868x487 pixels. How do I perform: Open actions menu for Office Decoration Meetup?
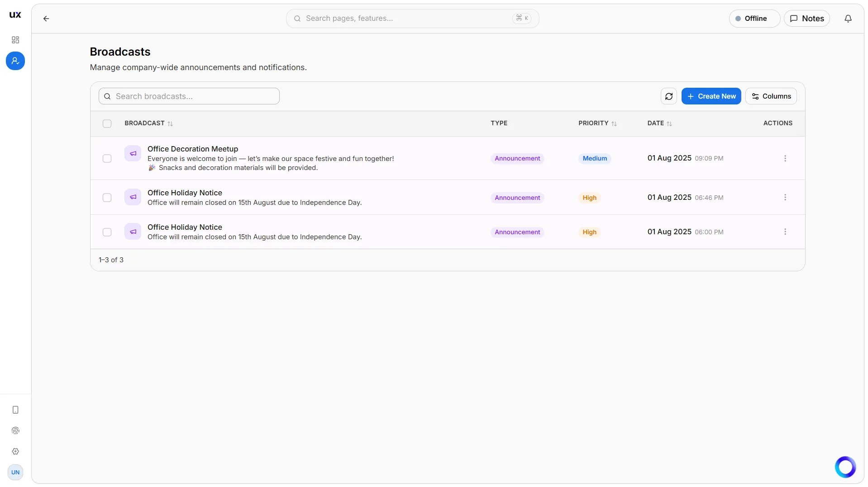click(x=785, y=158)
